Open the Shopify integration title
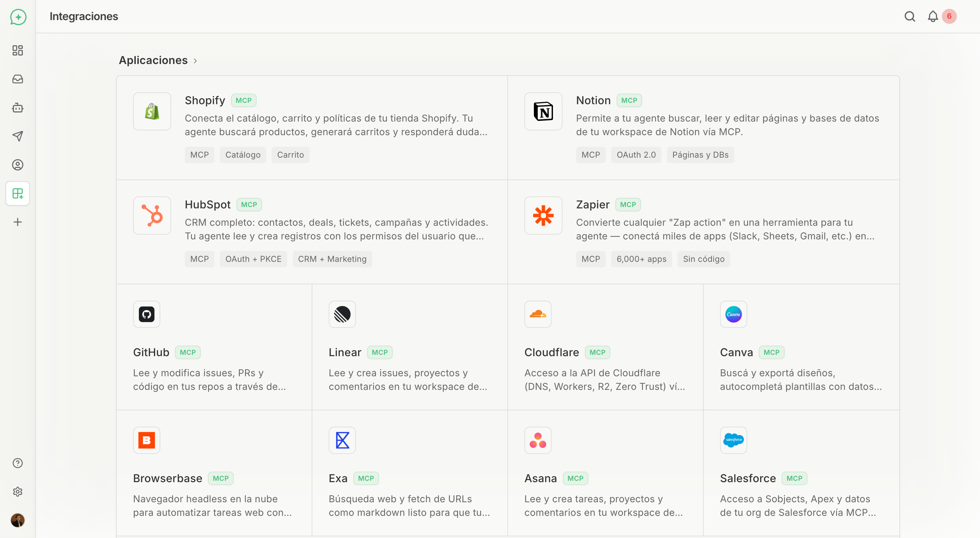Viewport: 980px width, 538px height. point(205,100)
